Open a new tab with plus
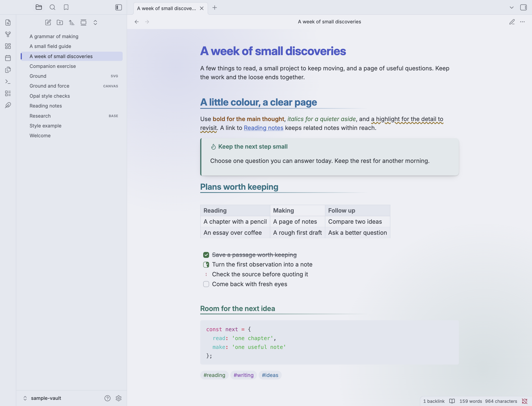Viewport: 532px width, 406px height. click(215, 8)
